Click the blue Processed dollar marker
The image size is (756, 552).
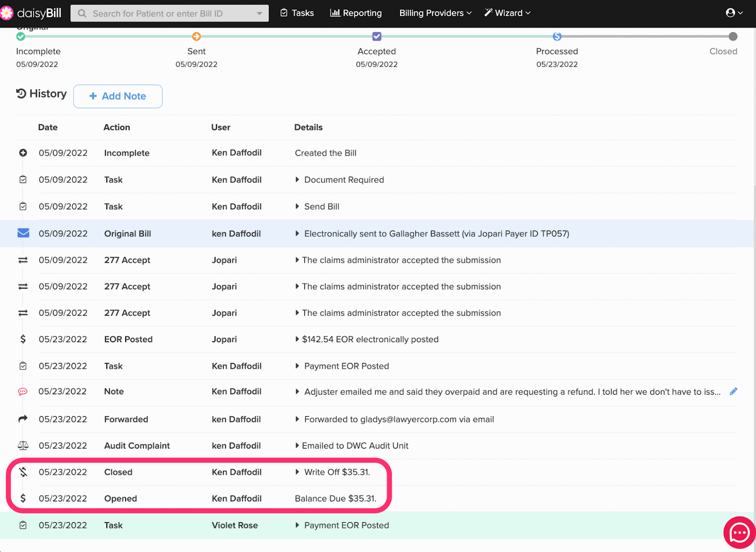point(557,36)
